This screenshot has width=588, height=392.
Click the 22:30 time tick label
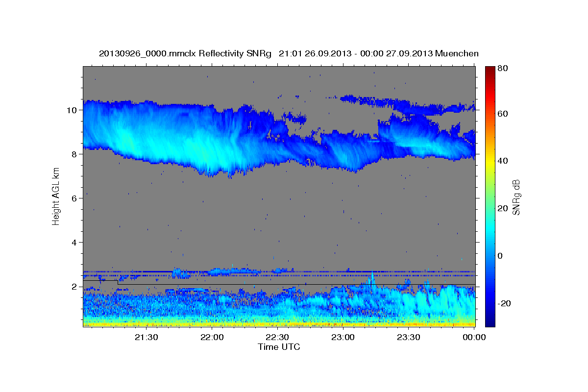point(278,337)
